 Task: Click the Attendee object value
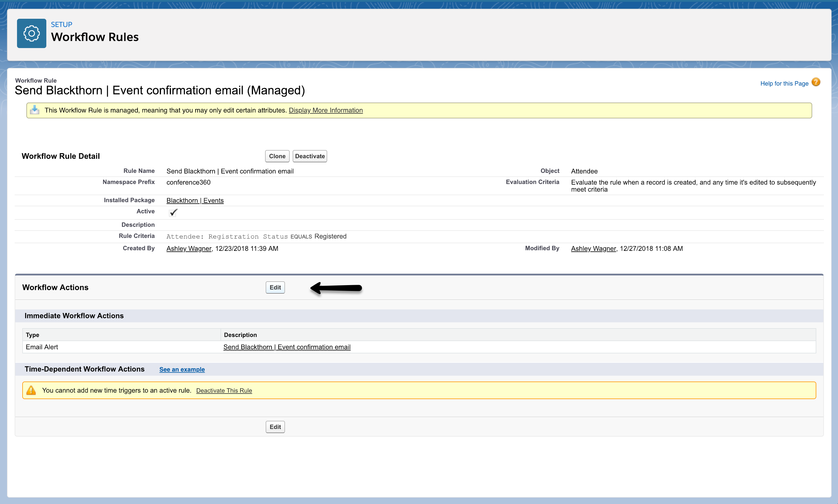pyautogui.click(x=584, y=171)
